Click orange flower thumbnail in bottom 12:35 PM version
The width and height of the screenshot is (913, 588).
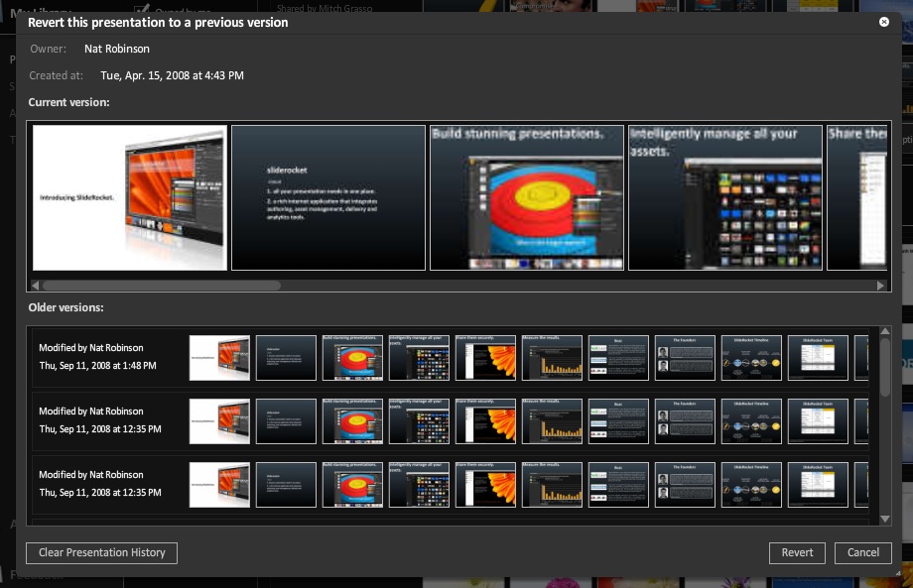(x=485, y=485)
